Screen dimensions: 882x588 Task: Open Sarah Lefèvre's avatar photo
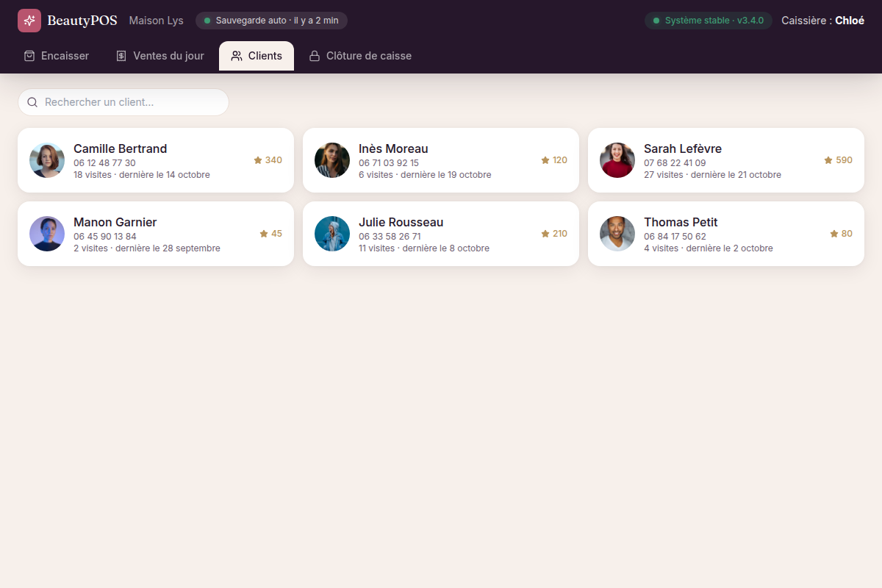coord(617,160)
